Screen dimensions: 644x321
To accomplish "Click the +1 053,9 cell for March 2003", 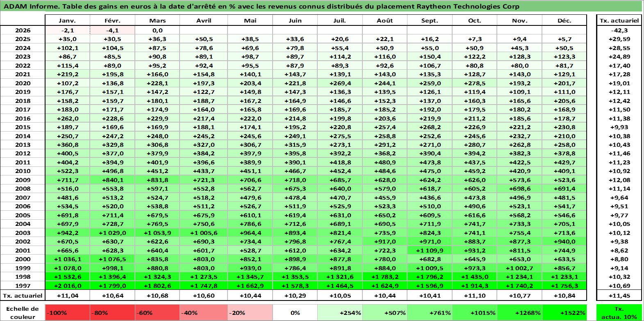I will click(x=157, y=233).
